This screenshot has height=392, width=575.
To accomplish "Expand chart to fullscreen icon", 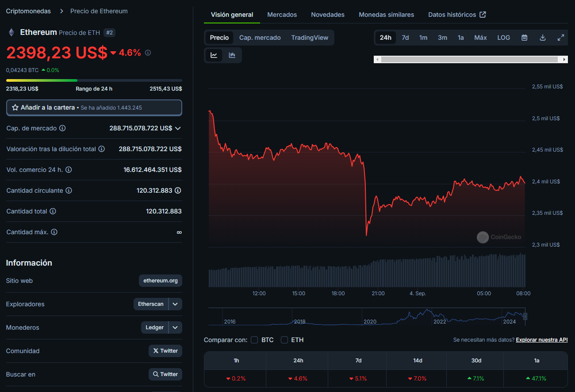I will 560,38.
